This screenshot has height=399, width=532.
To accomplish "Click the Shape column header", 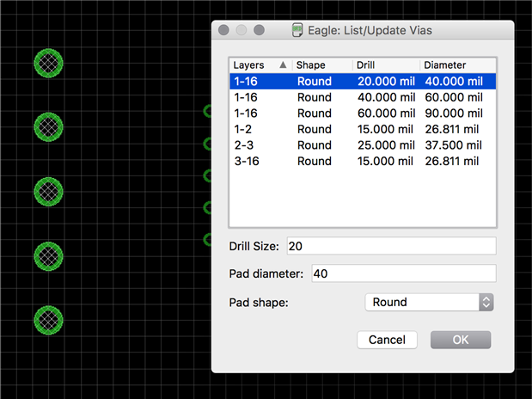I will (321, 65).
